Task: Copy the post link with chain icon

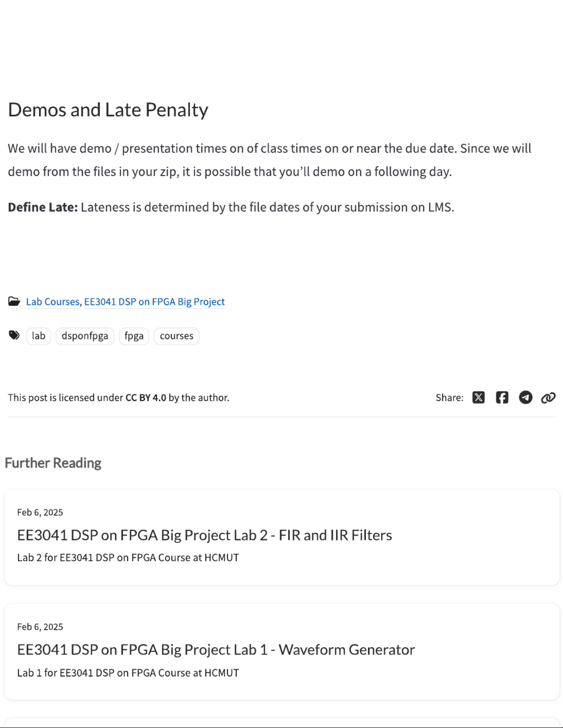Action: tap(548, 397)
